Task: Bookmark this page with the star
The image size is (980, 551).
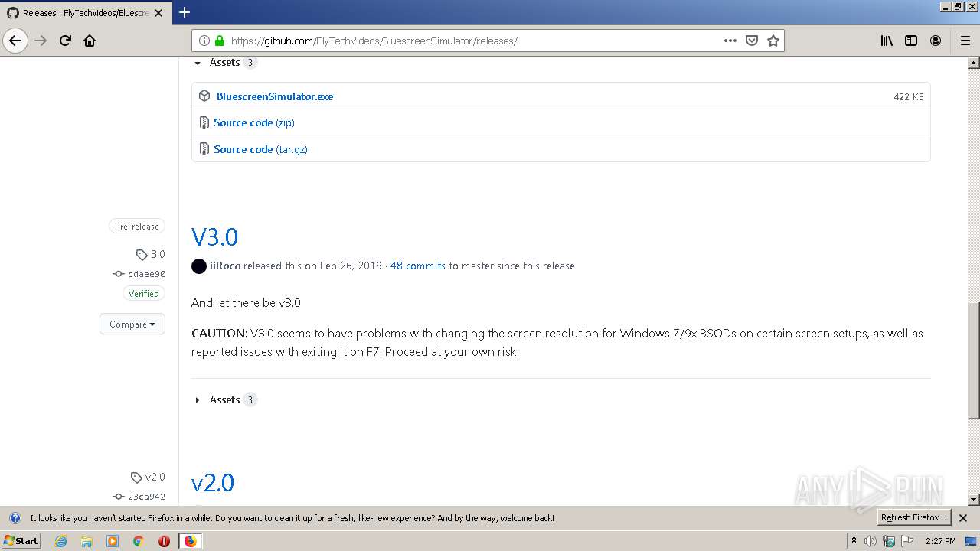Action: click(x=773, y=41)
